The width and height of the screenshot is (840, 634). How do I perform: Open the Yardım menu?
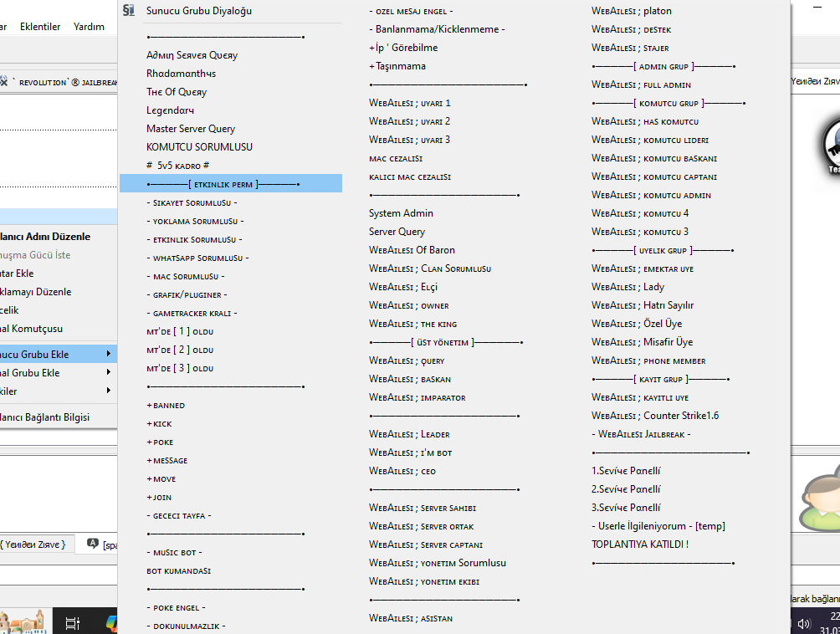[x=89, y=27]
